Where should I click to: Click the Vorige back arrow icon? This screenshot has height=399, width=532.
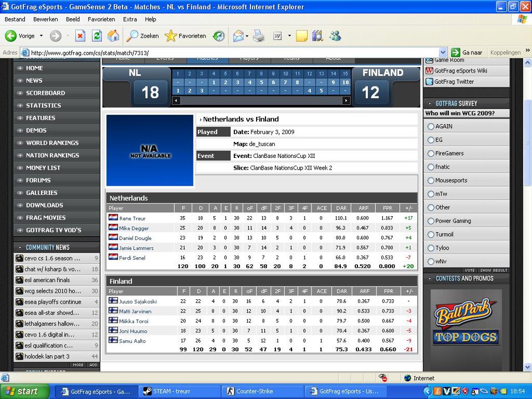tap(11, 35)
